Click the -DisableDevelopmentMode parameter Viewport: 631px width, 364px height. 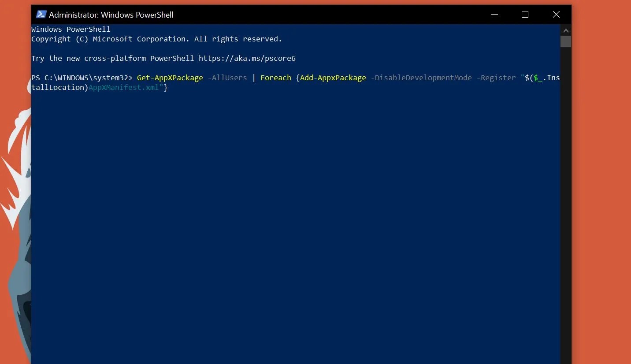(421, 78)
